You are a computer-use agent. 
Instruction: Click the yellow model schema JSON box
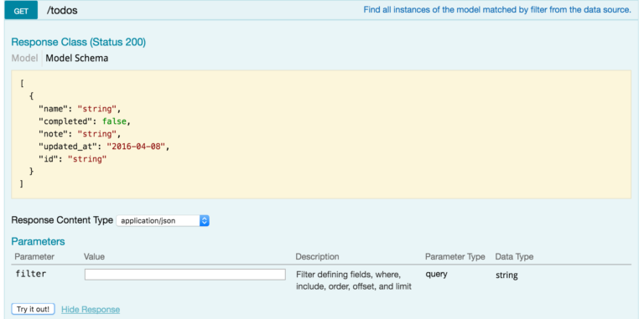321,135
